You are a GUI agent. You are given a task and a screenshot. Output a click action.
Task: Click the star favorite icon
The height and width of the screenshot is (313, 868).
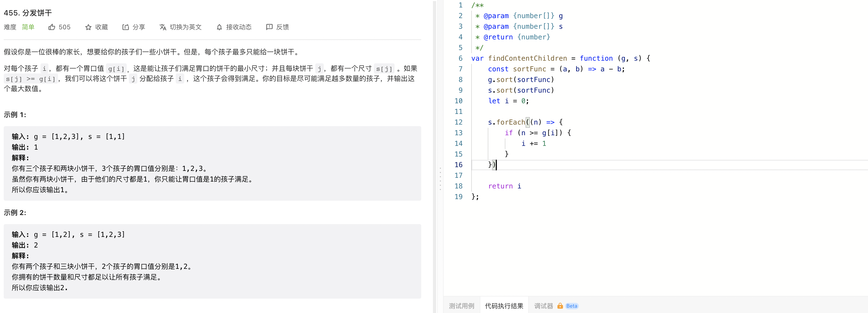click(88, 27)
